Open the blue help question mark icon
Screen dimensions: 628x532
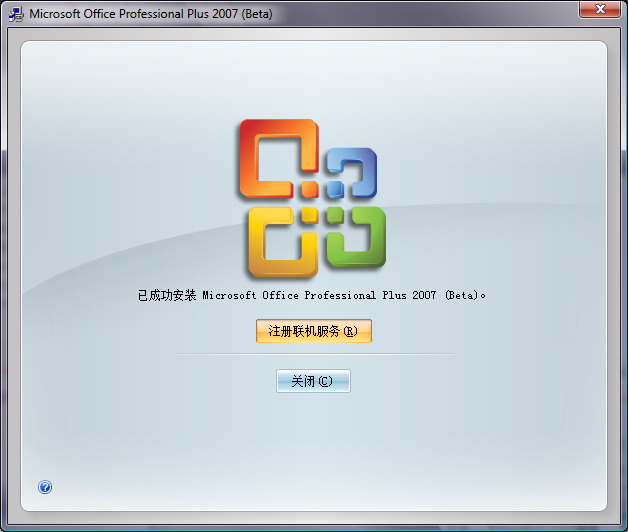[45, 487]
